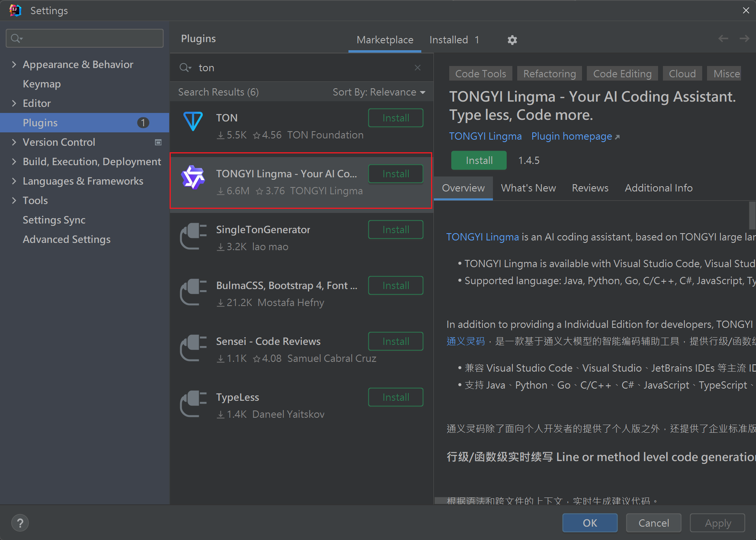Screen dimensions: 756x540
Task: Click the Code Editing tag
Action: (x=622, y=74)
